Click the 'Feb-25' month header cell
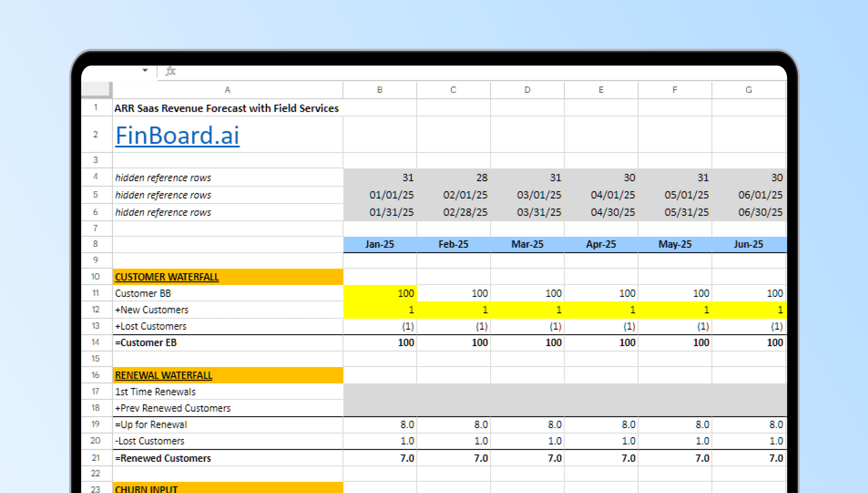Screen dimensions: 868x493 tap(454, 244)
